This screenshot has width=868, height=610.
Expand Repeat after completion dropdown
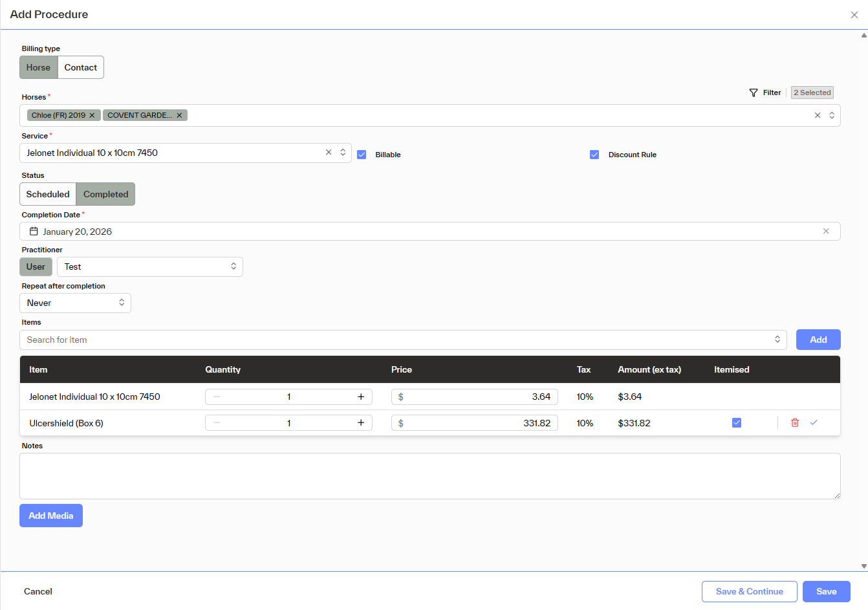click(75, 303)
